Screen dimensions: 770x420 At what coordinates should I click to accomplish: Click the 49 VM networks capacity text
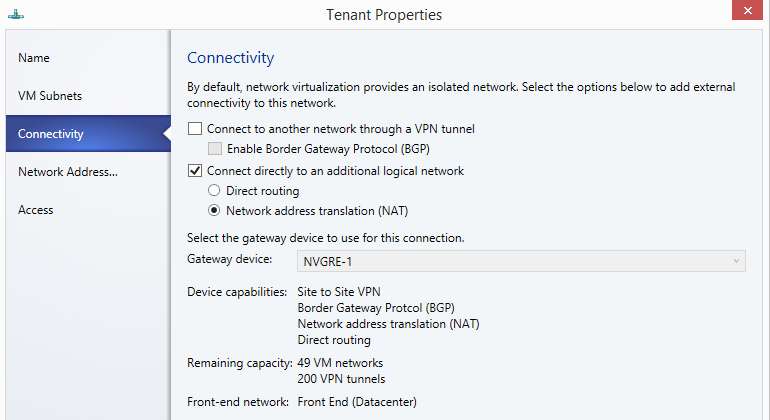340,363
